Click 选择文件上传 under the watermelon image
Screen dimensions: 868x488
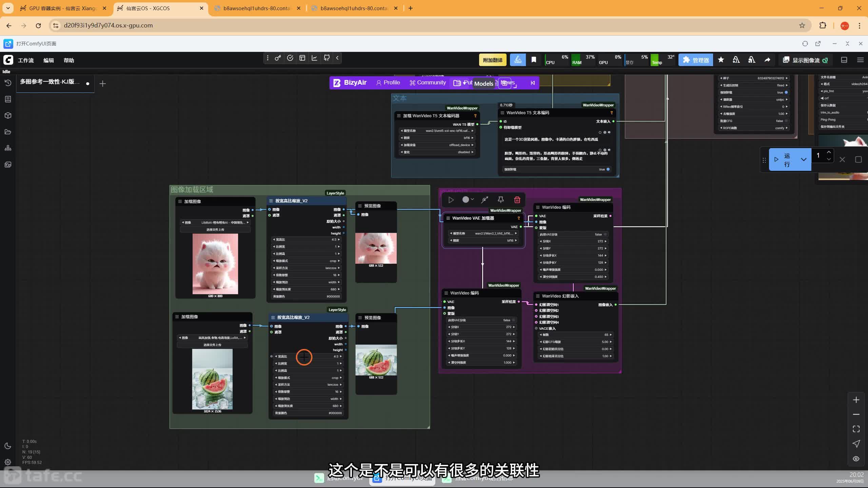(212, 345)
